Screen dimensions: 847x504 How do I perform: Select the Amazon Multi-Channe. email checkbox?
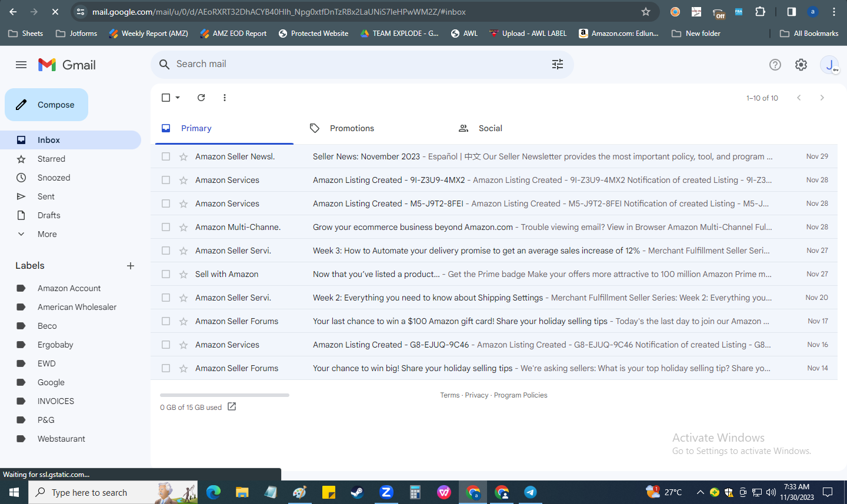tap(166, 227)
